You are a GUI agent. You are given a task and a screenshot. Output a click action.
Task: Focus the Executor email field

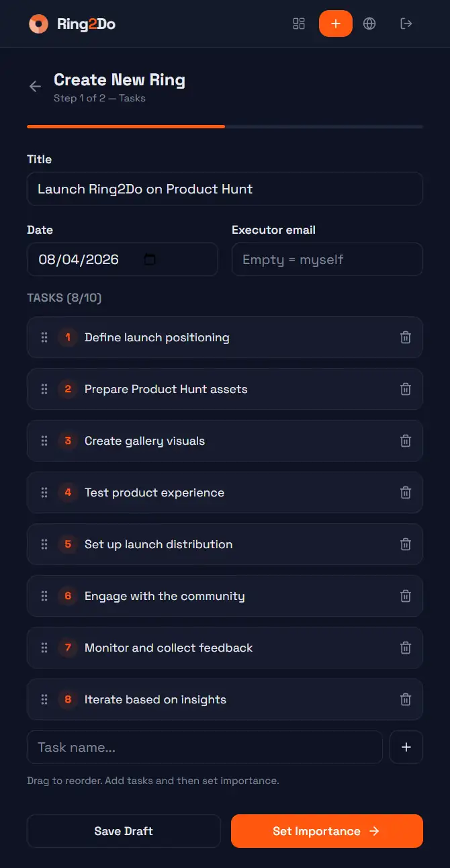click(327, 259)
